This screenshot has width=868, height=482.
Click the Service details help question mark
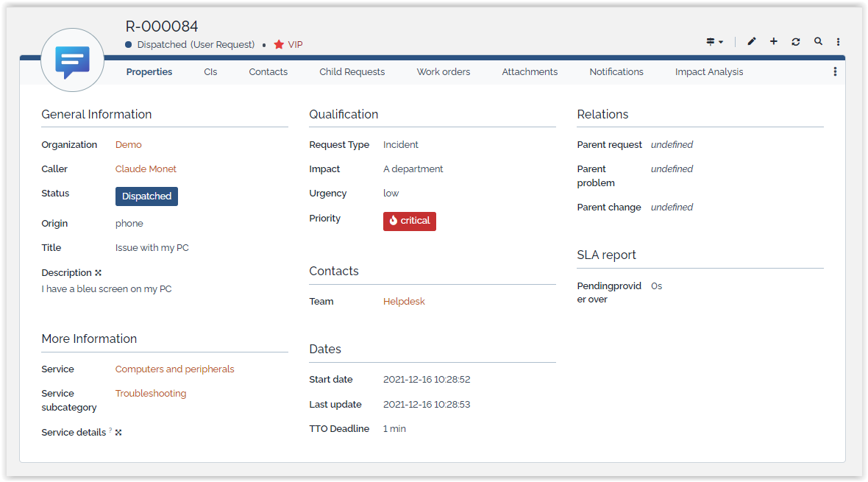point(110,430)
